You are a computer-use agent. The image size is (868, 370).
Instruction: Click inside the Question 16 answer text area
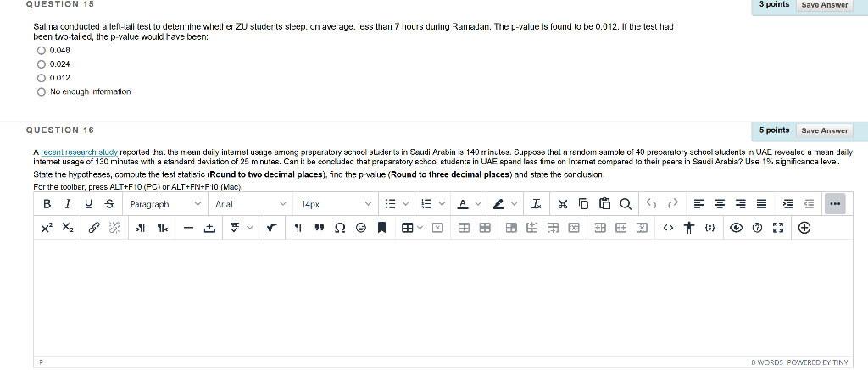pos(442,297)
